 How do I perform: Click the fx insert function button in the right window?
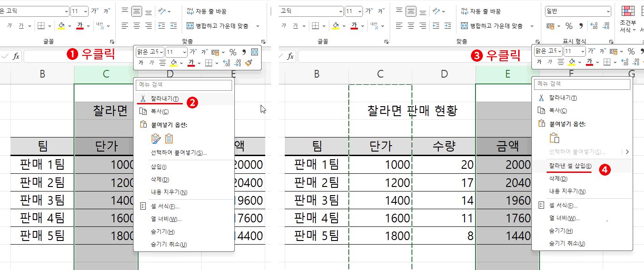(x=291, y=56)
